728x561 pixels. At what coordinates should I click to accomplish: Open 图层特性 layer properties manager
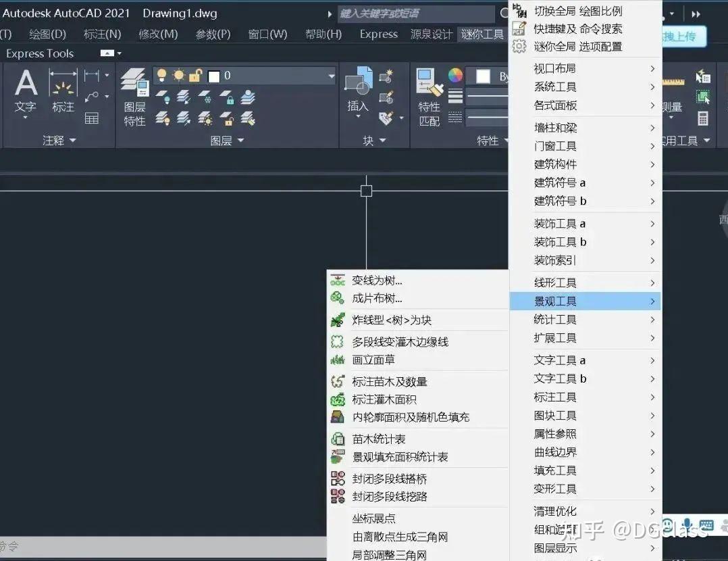tap(134, 97)
